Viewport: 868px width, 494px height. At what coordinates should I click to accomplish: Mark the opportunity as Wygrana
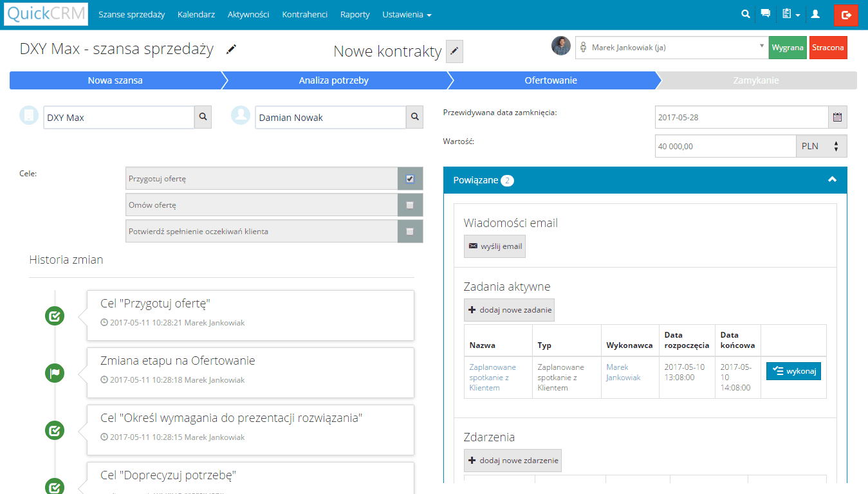[x=788, y=48]
